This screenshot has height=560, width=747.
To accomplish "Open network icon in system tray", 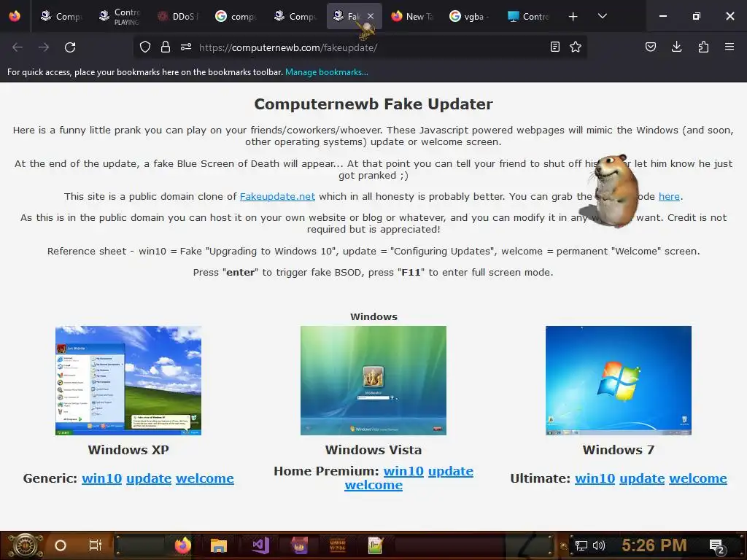I will (581, 545).
